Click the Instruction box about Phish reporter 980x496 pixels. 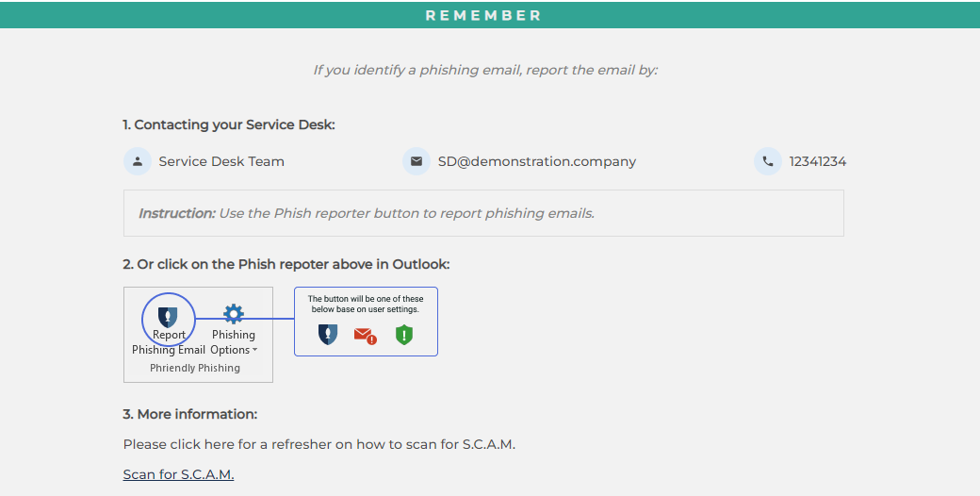pyautogui.click(x=483, y=213)
